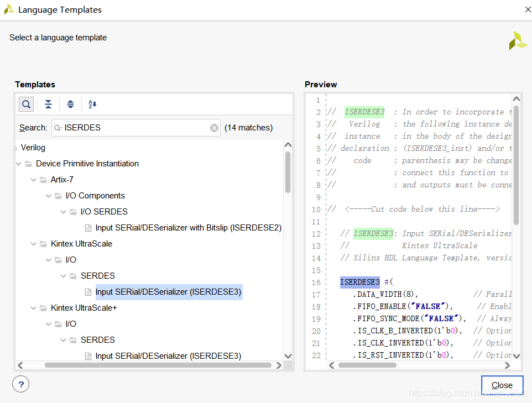Expand all templates in tree
Viewport: 532px width, 403px height.
click(x=70, y=104)
